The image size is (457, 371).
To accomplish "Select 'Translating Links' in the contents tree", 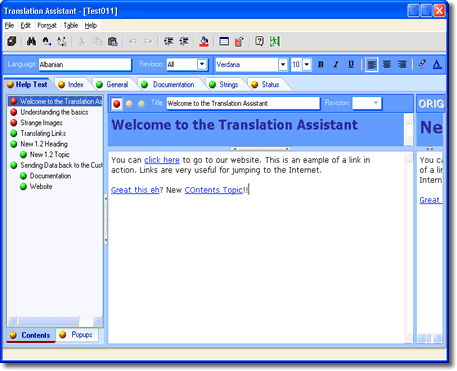I will pyautogui.click(x=43, y=133).
